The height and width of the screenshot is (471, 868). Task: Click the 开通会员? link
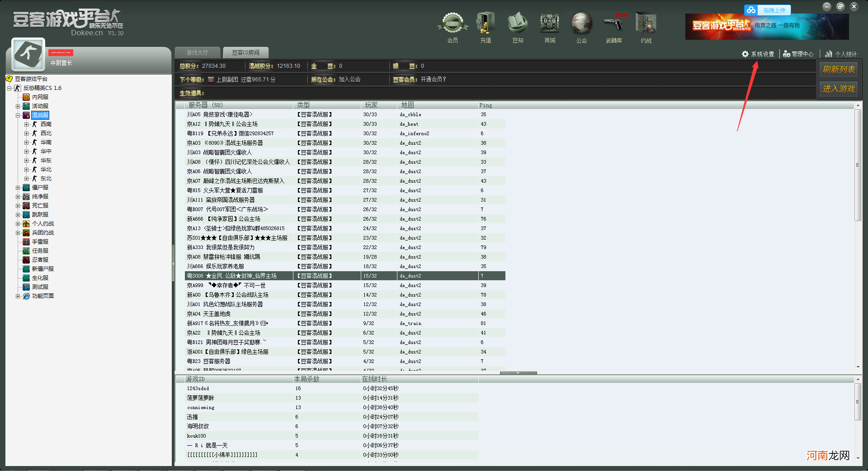433,79
